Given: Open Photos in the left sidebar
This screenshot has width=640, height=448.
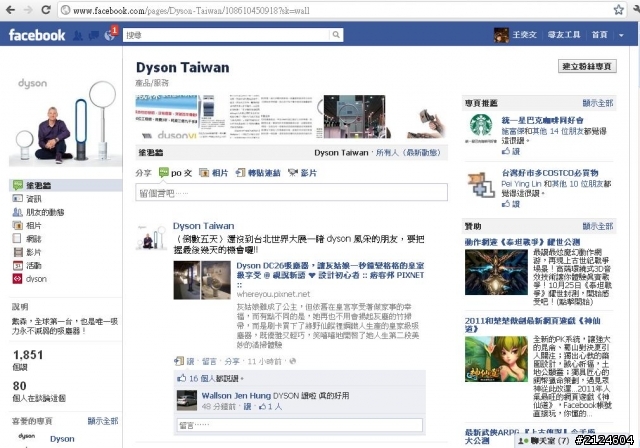Looking at the screenshot, I should click(x=33, y=226).
